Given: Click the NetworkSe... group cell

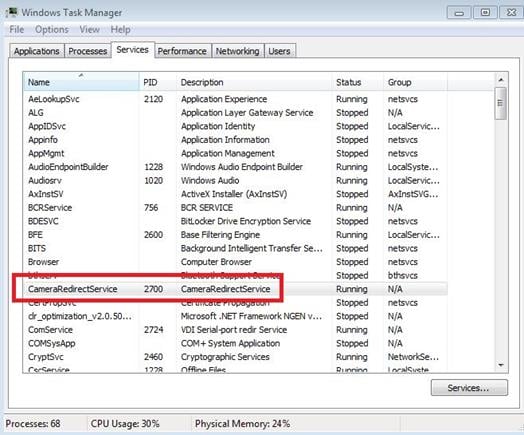Looking at the screenshot, I should tap(413, 357).
